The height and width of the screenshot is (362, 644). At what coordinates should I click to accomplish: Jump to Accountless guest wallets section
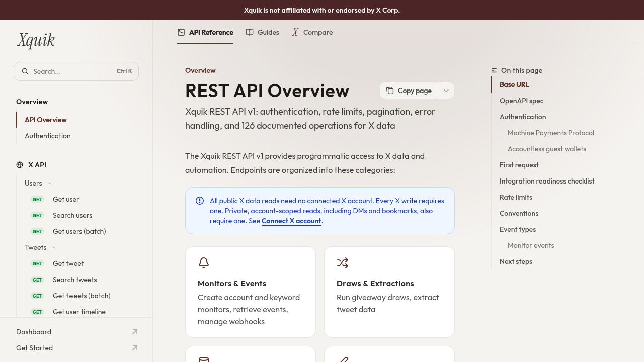click(547, 149)
